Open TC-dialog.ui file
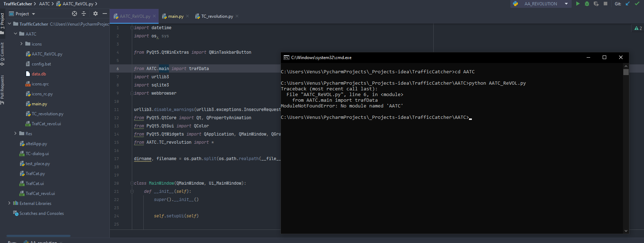Screen dimensions: 644x243 click(37, 153)
